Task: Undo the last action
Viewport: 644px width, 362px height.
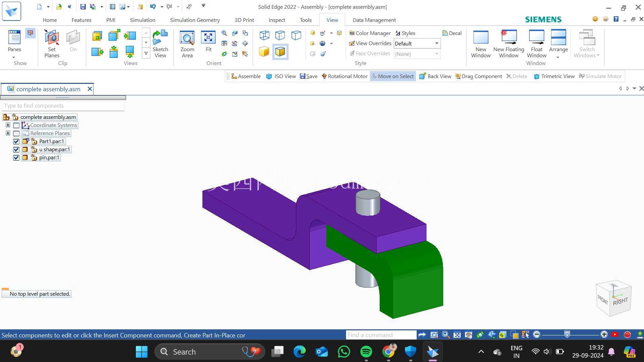Action: 153,6
